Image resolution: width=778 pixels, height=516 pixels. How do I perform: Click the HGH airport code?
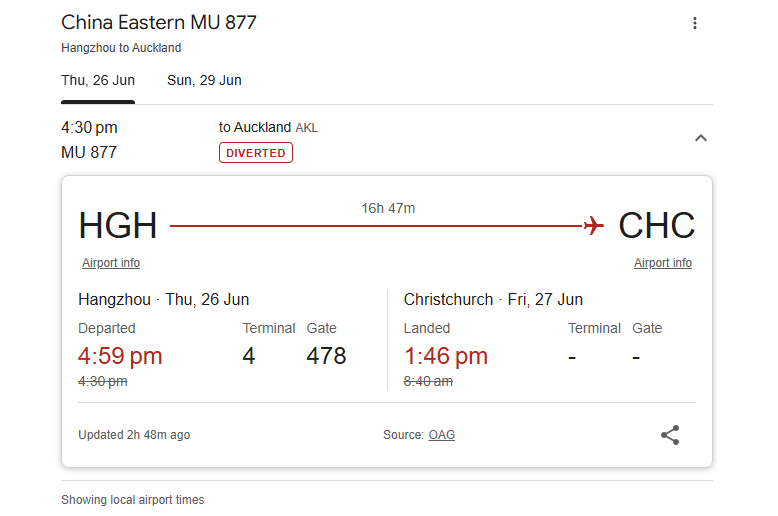point(118,226)
